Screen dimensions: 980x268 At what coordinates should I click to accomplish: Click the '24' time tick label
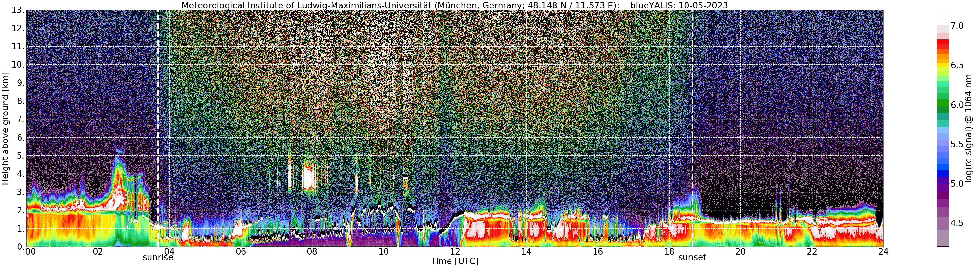883,252
